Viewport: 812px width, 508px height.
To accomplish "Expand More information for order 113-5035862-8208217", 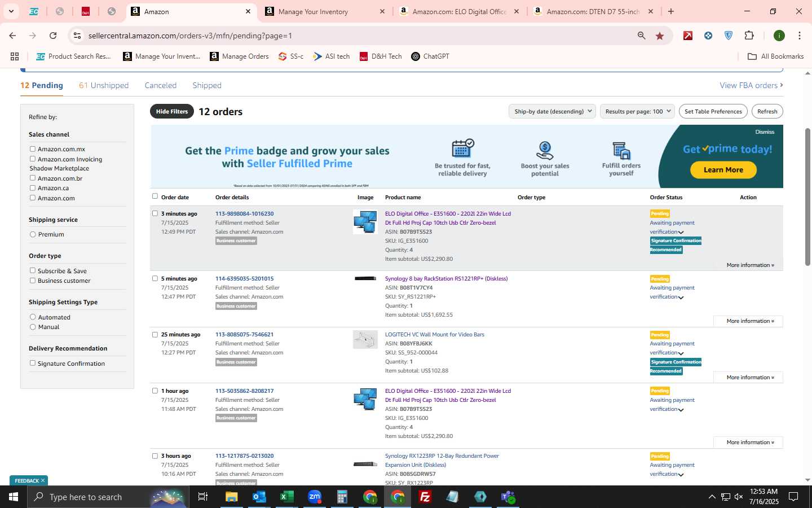I will (x=748, y=442).
